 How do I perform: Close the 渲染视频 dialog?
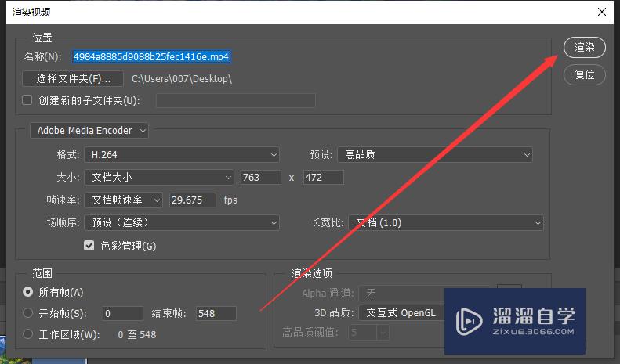point(602,12)
